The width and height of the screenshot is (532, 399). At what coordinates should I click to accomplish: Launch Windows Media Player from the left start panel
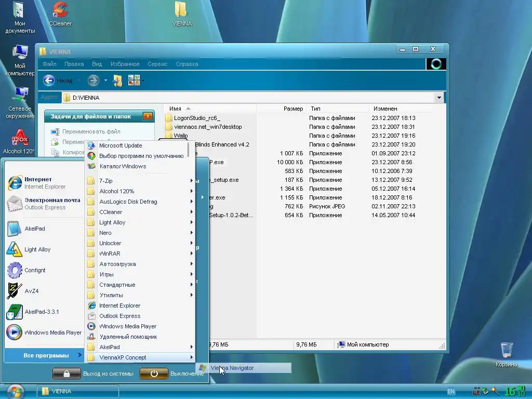44,332
